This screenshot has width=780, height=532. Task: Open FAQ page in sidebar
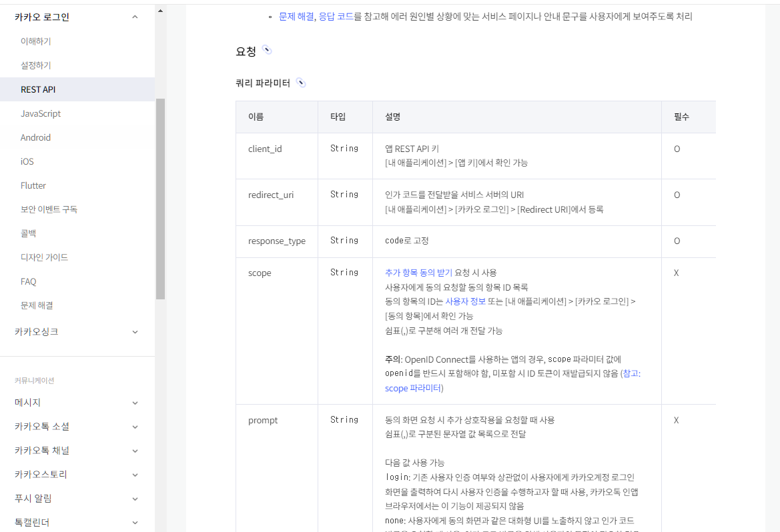28,281
